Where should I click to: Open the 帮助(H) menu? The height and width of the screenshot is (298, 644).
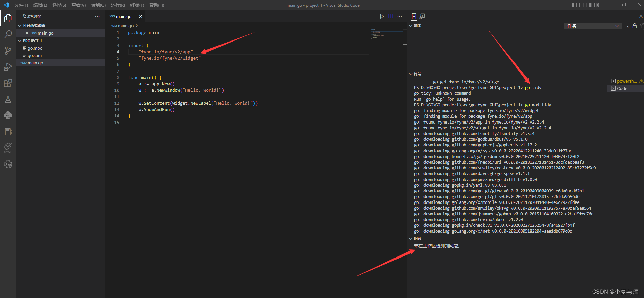156,5
